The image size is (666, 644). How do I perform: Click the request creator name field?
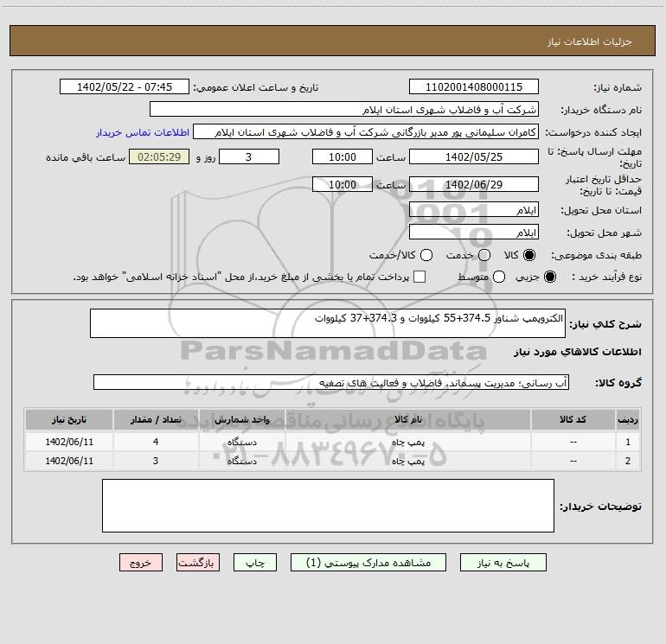click(x=366, y=132)
